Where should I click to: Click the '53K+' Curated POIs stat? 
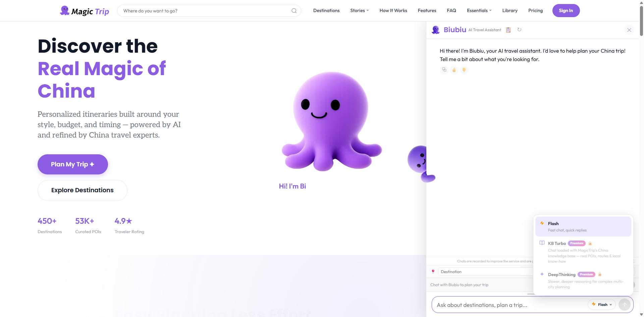click(x=88, y=225)
